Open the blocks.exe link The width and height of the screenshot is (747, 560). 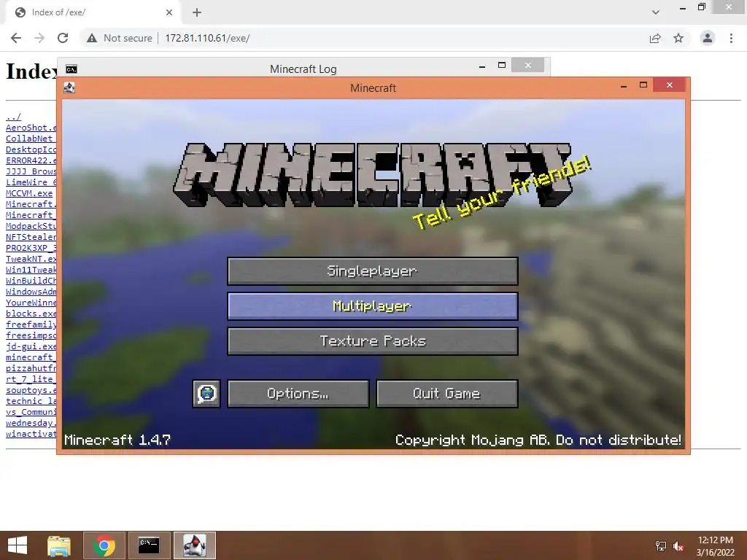pyautogui.click(x=31, y=314)
